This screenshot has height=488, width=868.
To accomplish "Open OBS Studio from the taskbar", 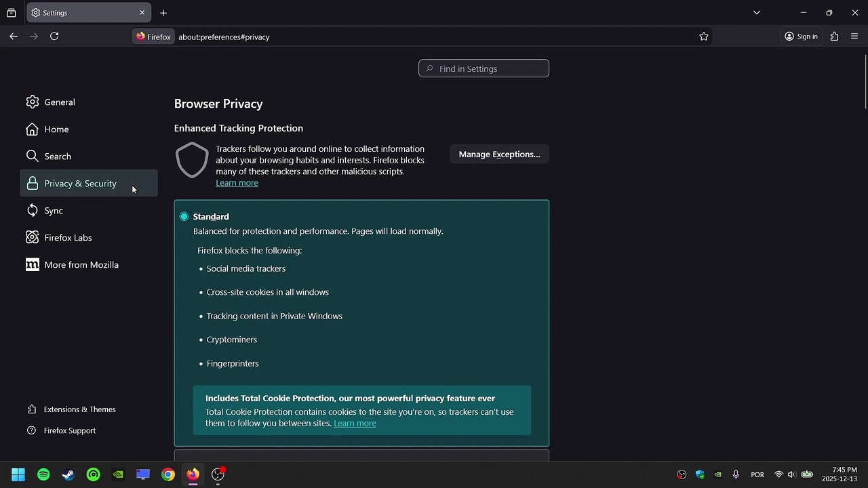I will 218,474.
